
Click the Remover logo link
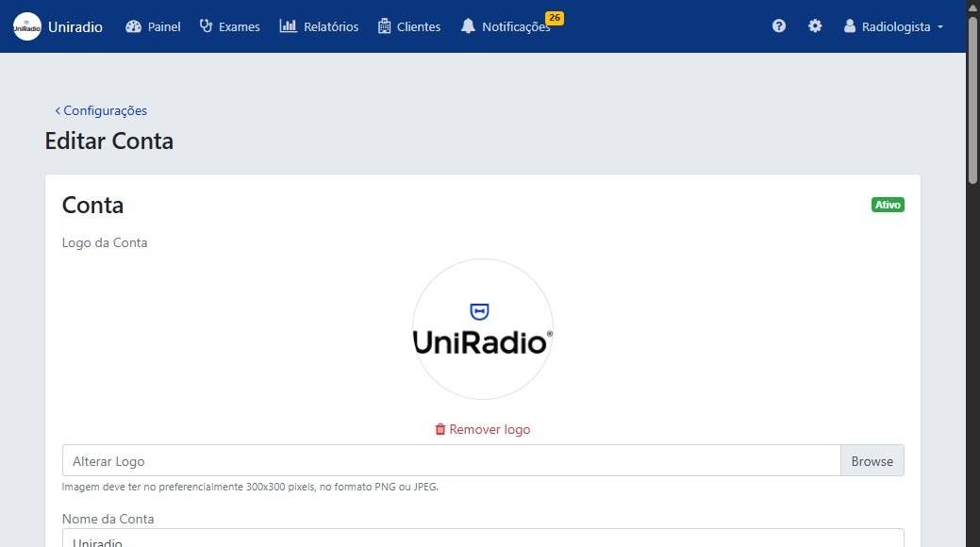[x=490, y=430]
